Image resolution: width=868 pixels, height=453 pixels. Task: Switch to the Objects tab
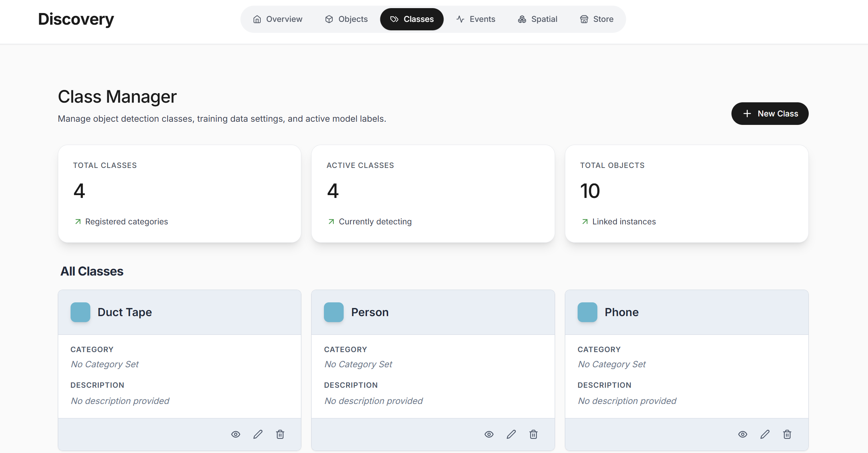(346, 19)
